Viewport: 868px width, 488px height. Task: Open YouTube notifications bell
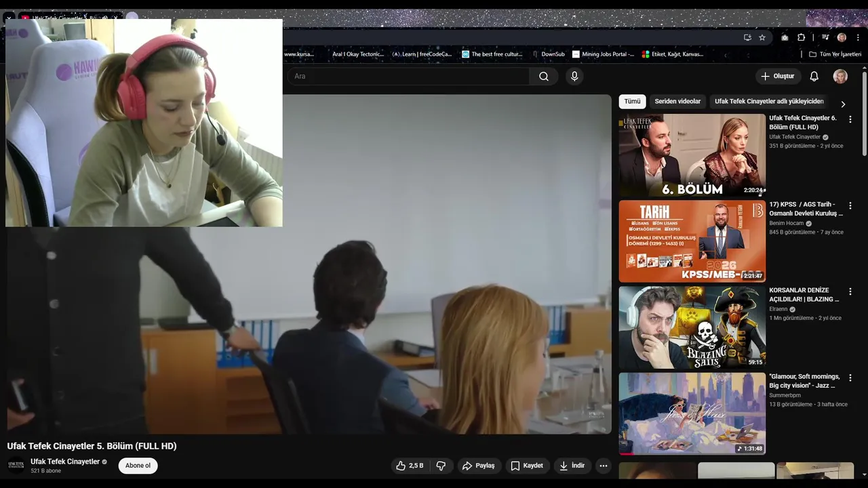click(x=814, y=77)
